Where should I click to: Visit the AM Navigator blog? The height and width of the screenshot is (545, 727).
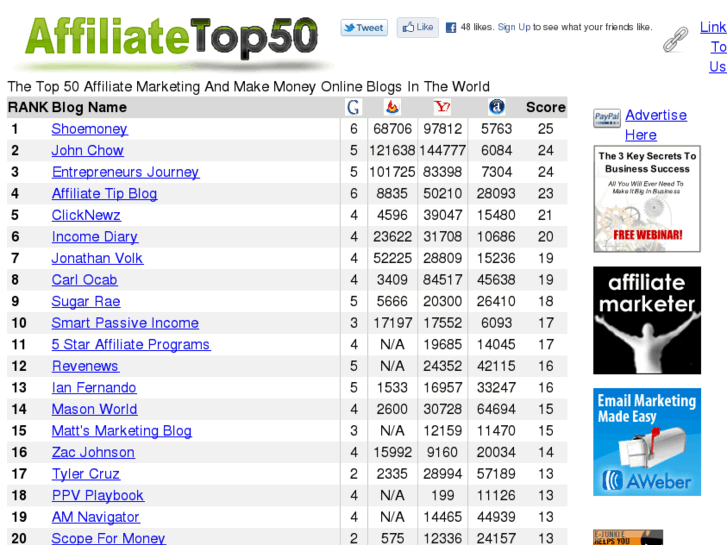pos(96,517)
